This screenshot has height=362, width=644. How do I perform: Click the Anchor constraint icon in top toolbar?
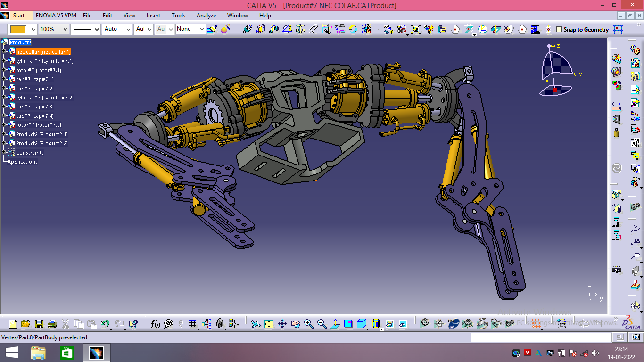pyautogui.click(x=300, y=29)
